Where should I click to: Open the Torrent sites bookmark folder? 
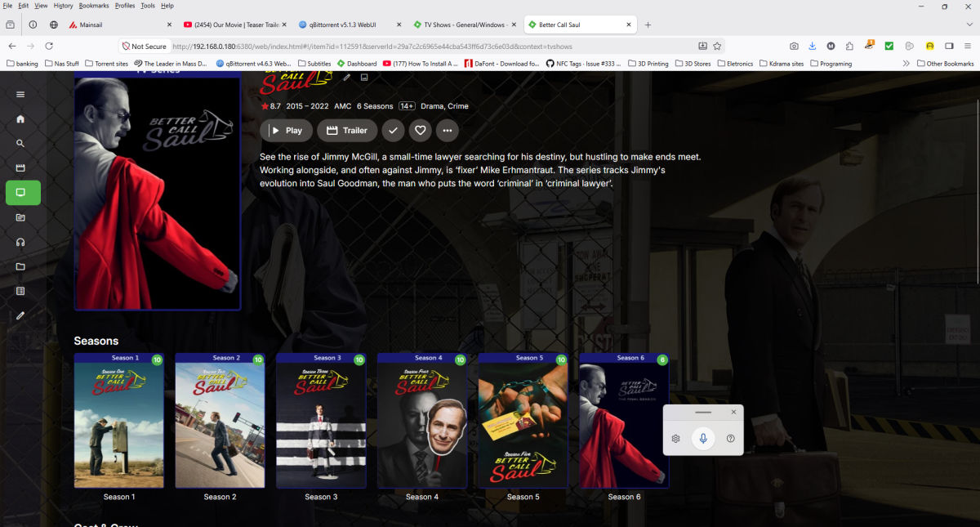[105, 63]
